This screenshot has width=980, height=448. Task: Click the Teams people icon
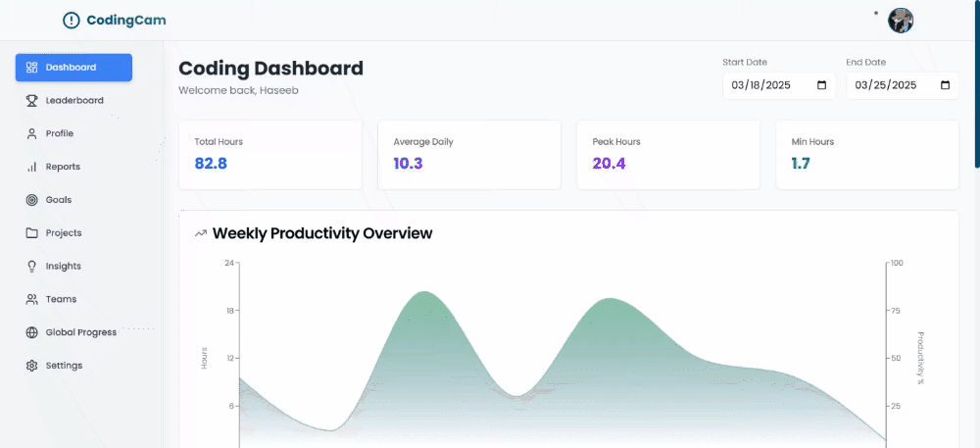point(32,299)
